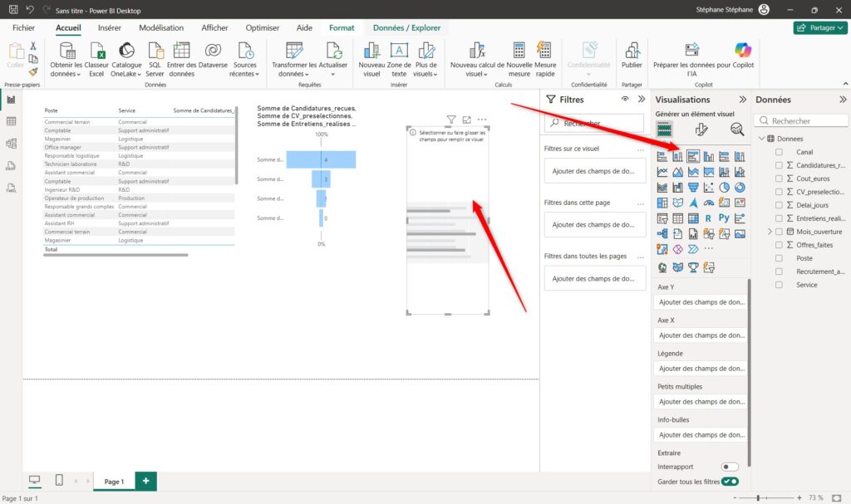Select the scatter chart visualization icon

(x=709, y=187)
